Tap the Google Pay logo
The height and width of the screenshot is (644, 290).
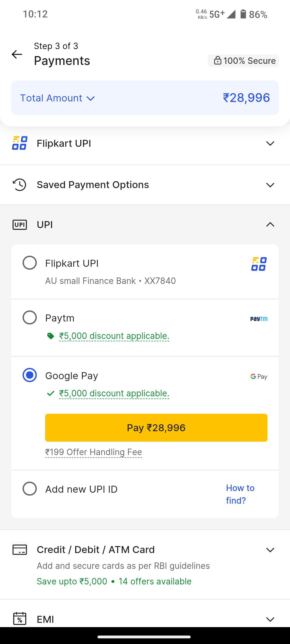(259, 376)
